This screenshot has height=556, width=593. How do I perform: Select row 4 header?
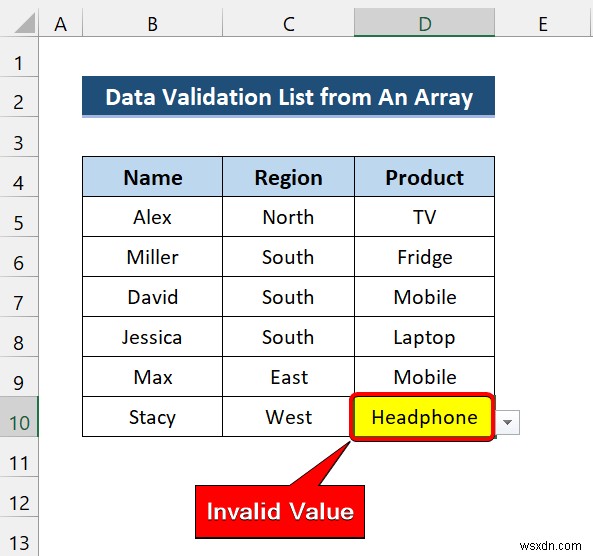(19, 177)
